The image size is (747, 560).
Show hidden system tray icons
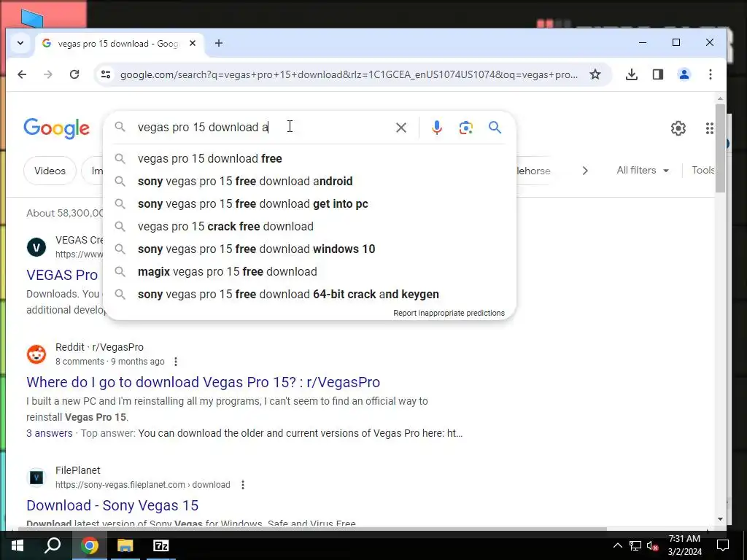617,545
